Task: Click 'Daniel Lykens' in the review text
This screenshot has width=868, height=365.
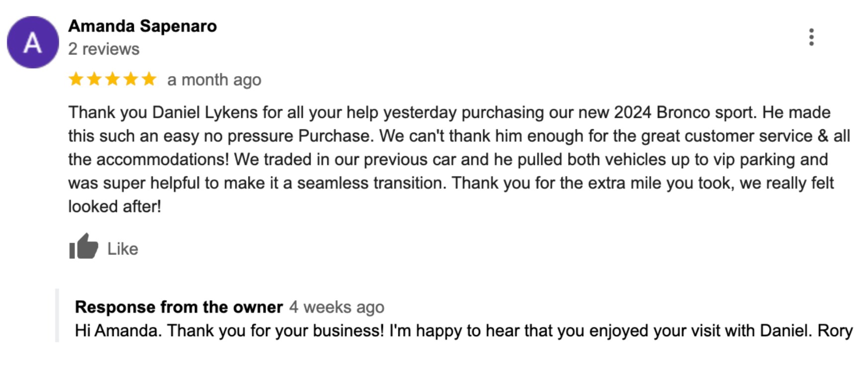Action: pos(205,112)
